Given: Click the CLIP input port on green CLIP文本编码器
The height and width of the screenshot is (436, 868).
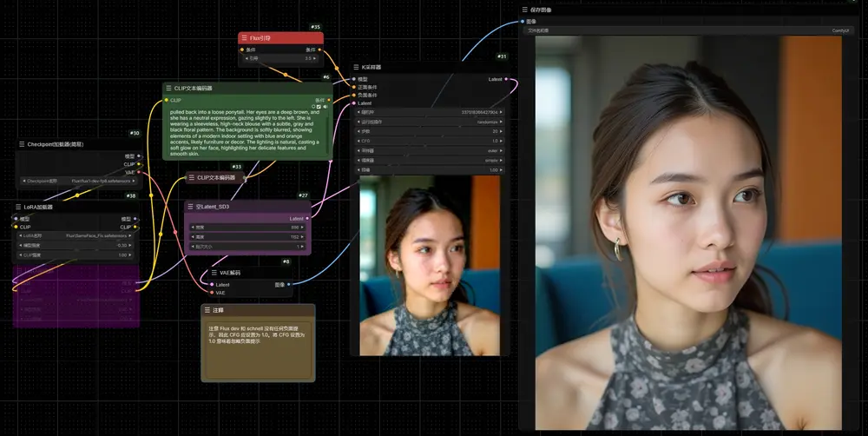Looking at the screenshot, I should click(x=166, y=100).
